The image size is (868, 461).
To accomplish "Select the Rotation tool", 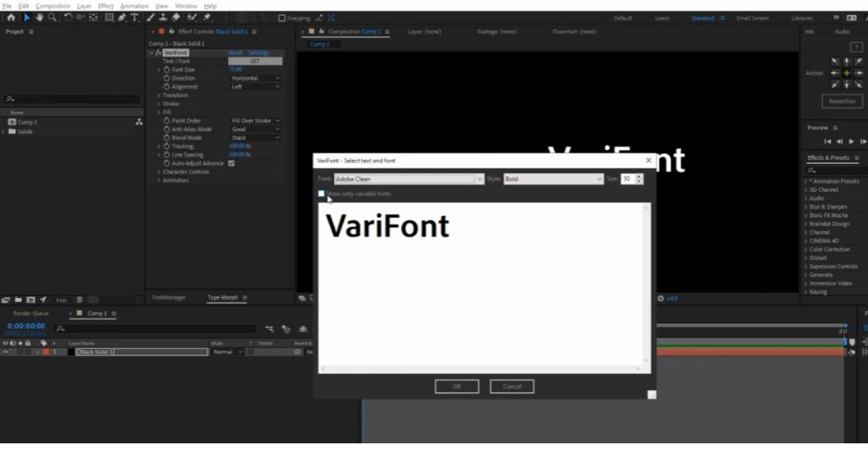I will tap(68, 18).
